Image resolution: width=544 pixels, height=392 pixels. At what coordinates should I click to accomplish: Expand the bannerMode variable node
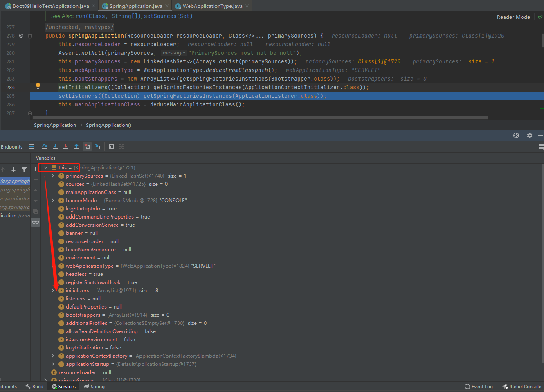coord(53,200)
